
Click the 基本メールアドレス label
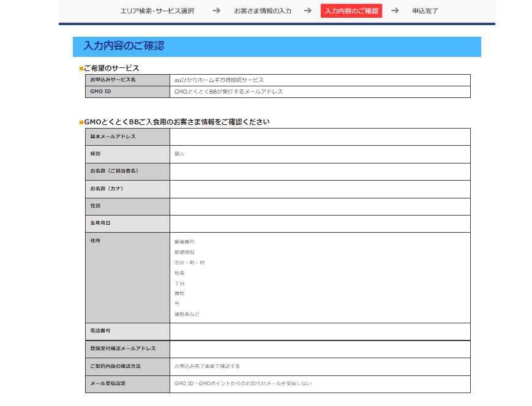[113, 137]
